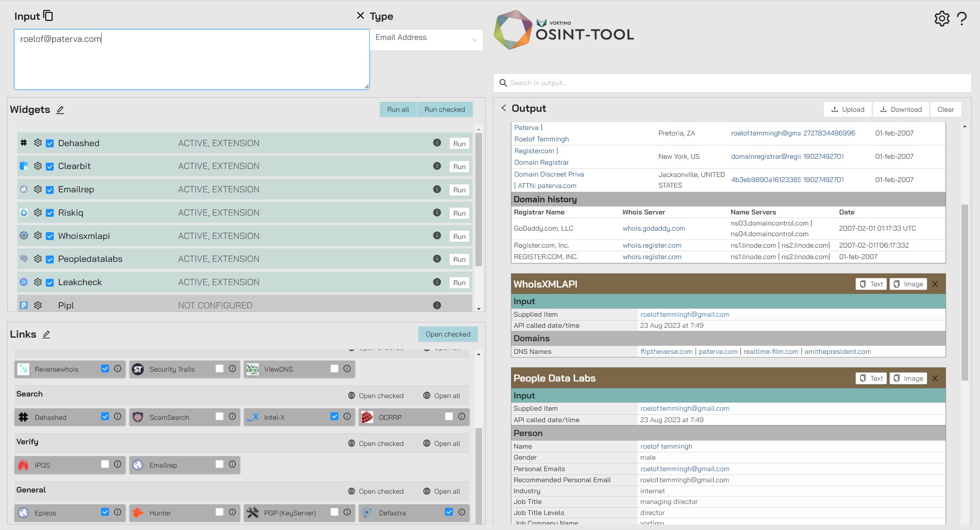Open the Text view of People Data Labs results
980x530 pixels.
[871, 378]
